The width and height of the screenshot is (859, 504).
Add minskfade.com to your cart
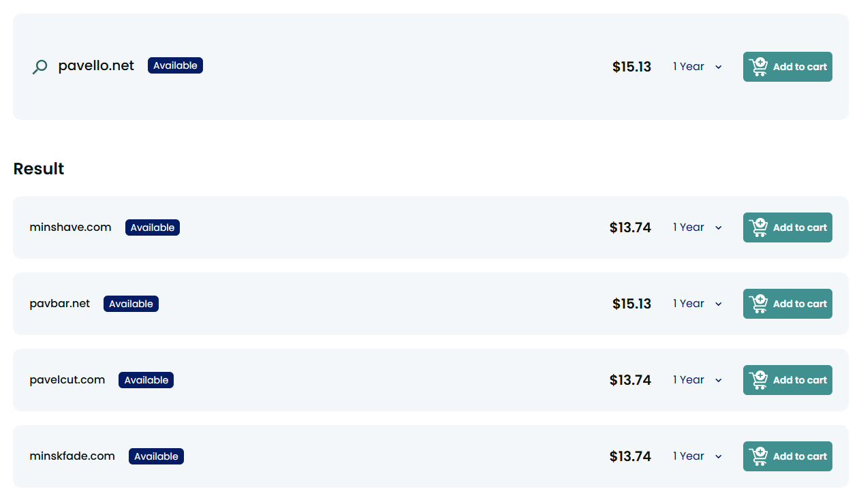[799, 456]
